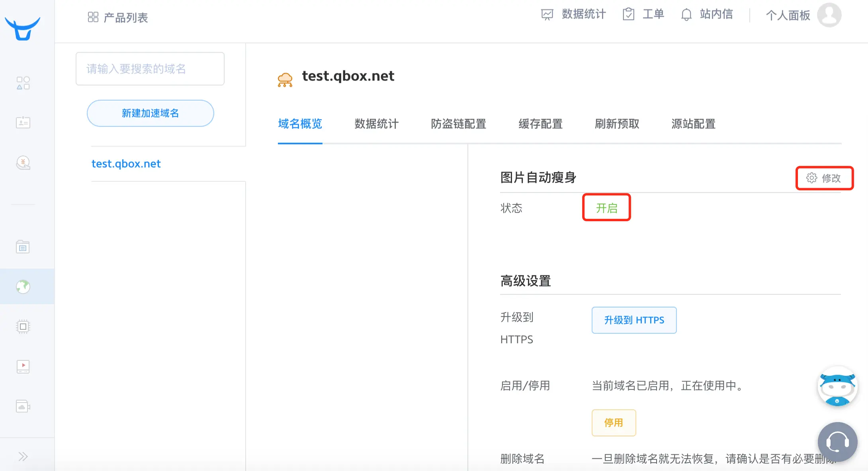Switch to the 缓存配置 tab

[540, 124]
